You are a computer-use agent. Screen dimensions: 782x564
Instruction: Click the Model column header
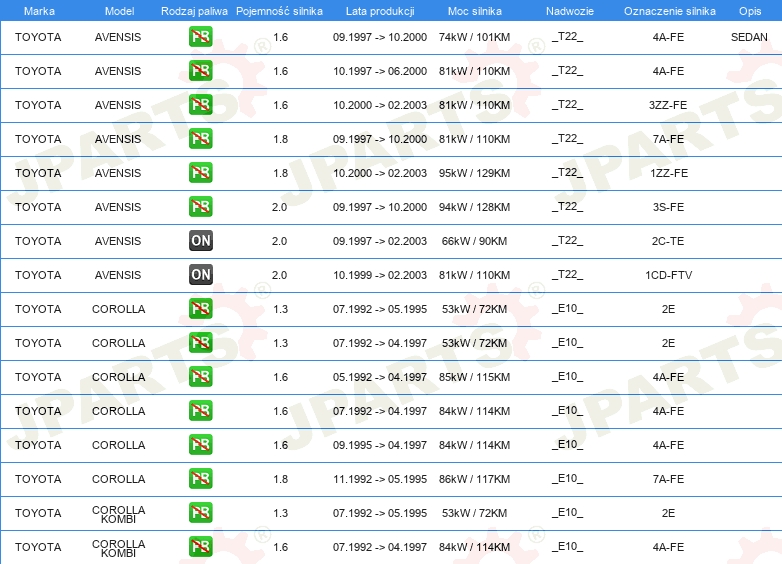point(119,11)
